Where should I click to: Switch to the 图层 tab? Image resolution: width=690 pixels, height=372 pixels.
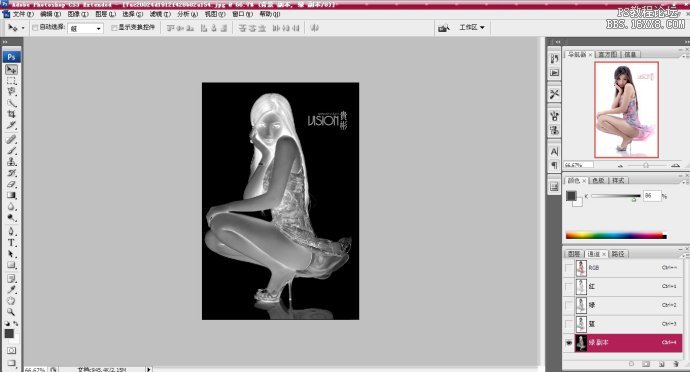pyautogui.click(x=574, y=254)
